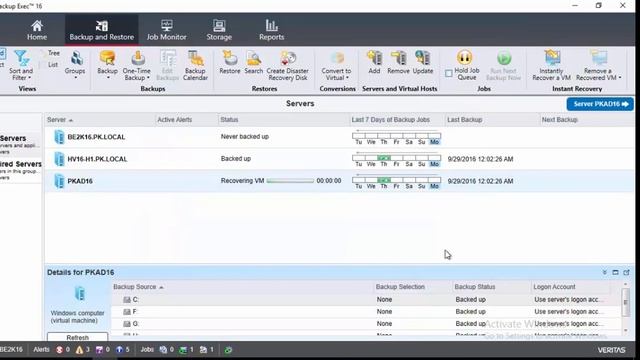
Task: Click Instantly Recover a VM
Action: (551, 65)
